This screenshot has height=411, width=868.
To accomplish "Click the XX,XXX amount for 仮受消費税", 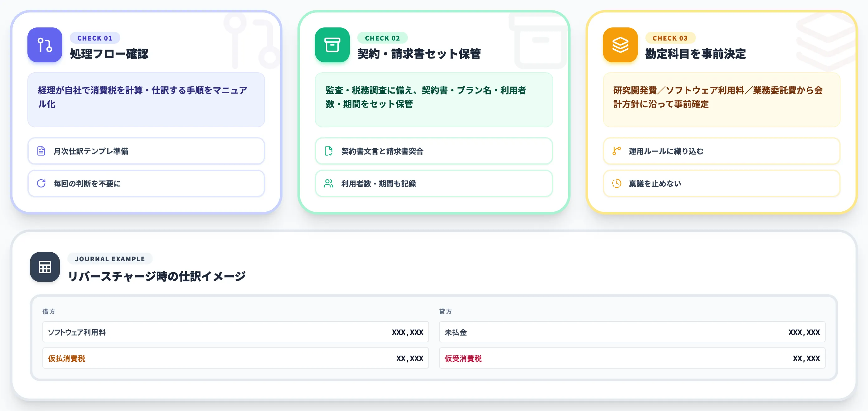I will click(x=806, y=358).
